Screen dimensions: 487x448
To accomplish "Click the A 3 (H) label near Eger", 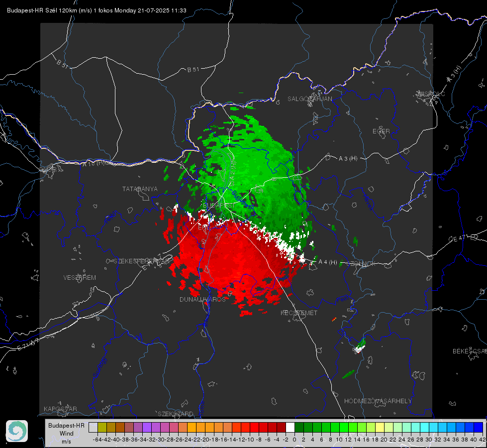I will (x=348, y=159).
